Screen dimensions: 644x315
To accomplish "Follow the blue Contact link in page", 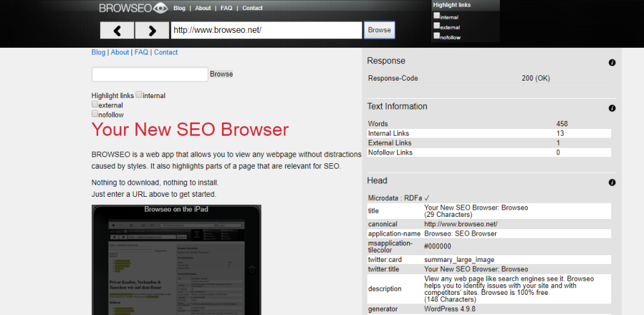I will (x=166, y=52).
